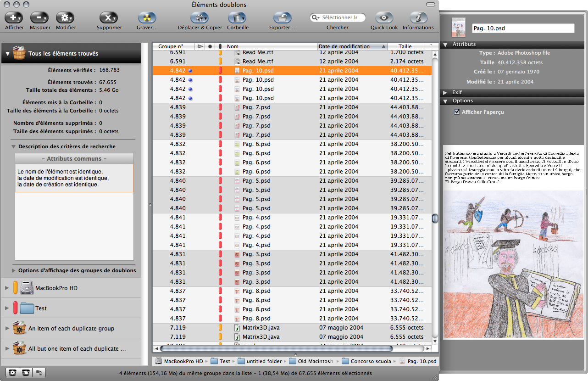The height and width of the screenshot is (381, 588).
Task: Click the Graver burn disc icon
Action: pyautogui.click(x=147, y=18)
